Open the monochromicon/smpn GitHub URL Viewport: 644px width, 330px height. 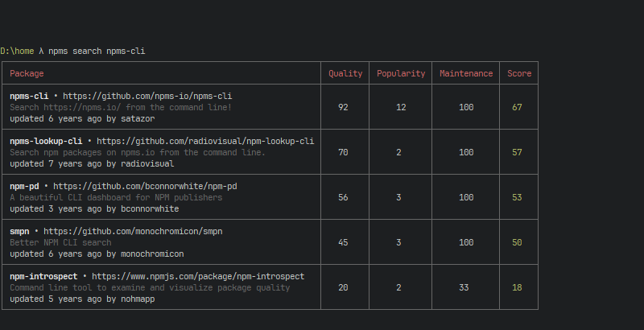[133, 232]
